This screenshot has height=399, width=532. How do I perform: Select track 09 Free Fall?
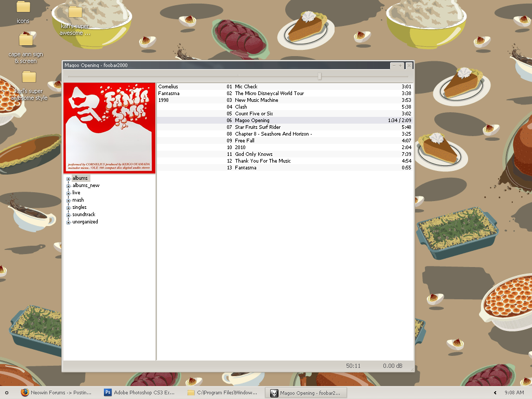[284, 141]
